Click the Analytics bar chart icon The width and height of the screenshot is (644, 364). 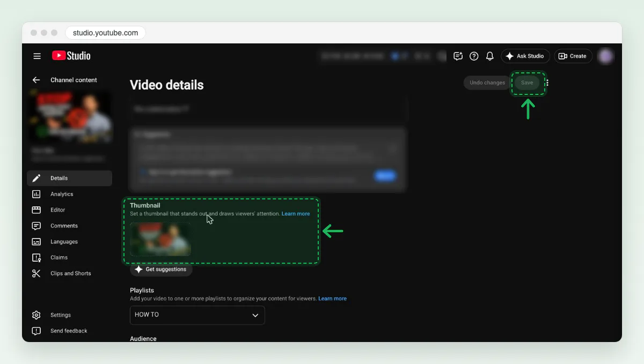(x=36, y=194)
